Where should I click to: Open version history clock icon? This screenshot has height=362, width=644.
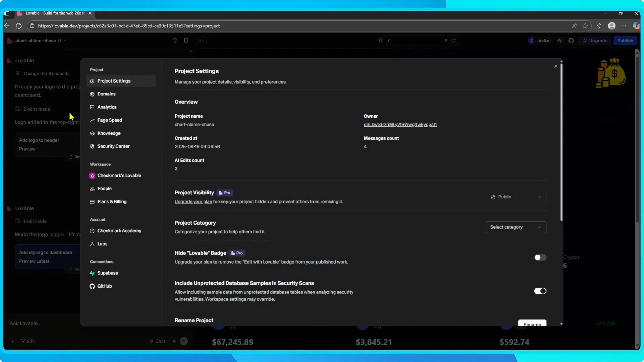(175, 40)
